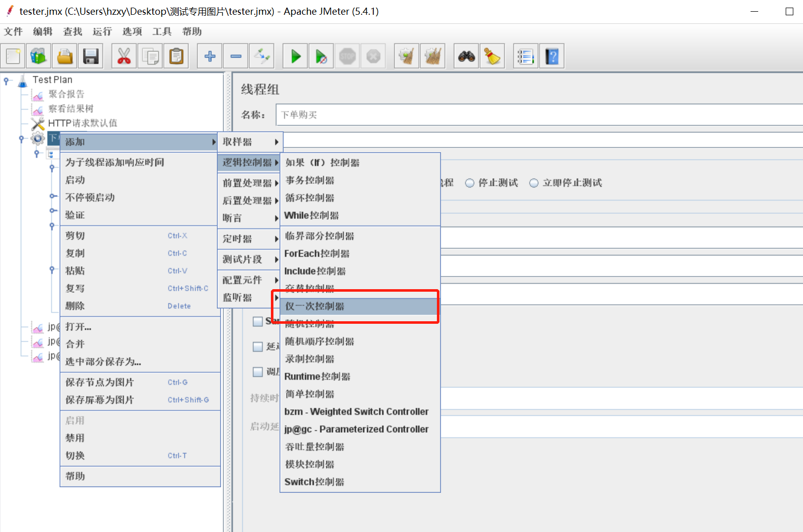The image size is (803, 532).
Task: Click the Collapse All minus icon
Action: [236, 56]
